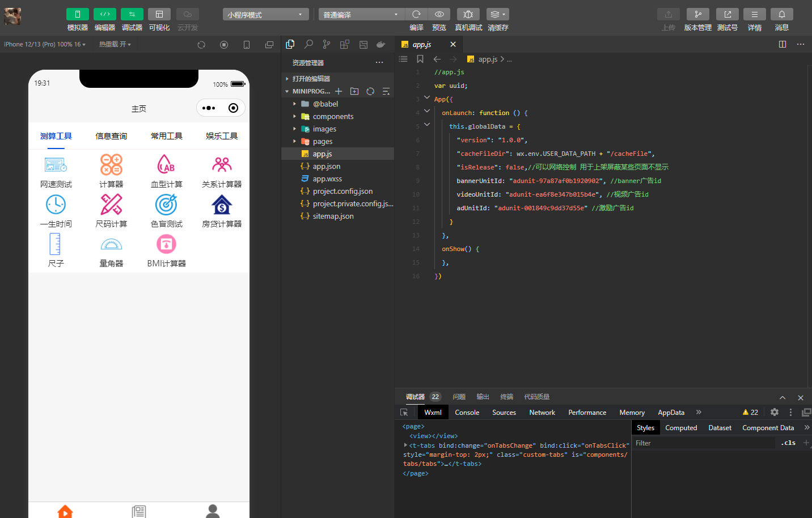Click the version management icon
This screenshot has width=812, height=518.
click(697, 14)
